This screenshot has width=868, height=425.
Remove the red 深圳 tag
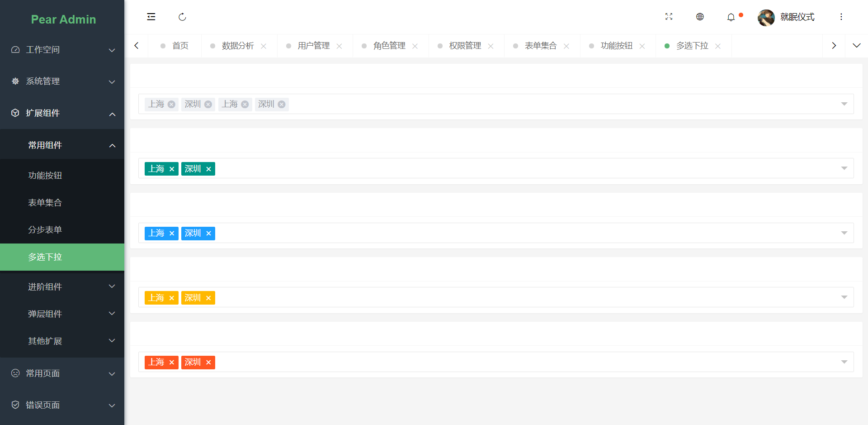click(x=208, y=363)
